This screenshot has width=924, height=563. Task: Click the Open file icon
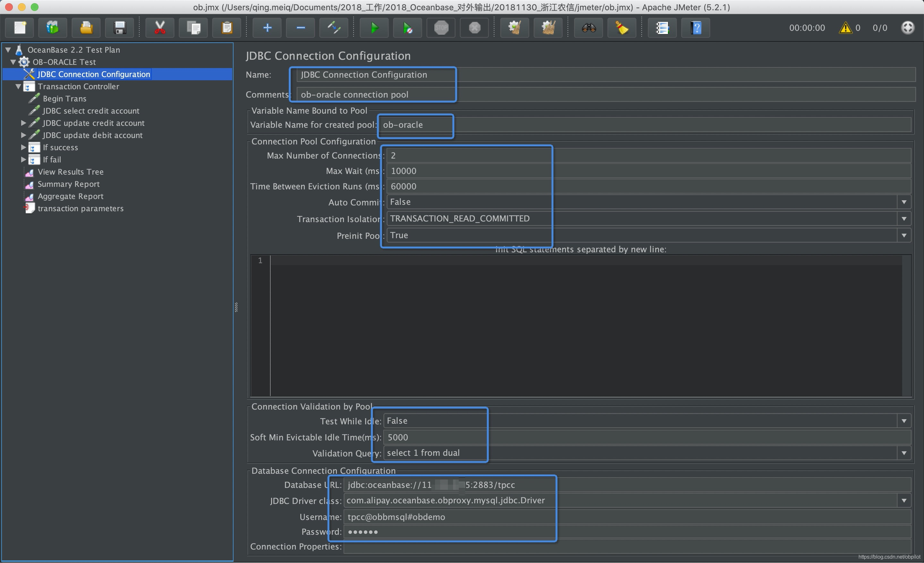point(86,28)
